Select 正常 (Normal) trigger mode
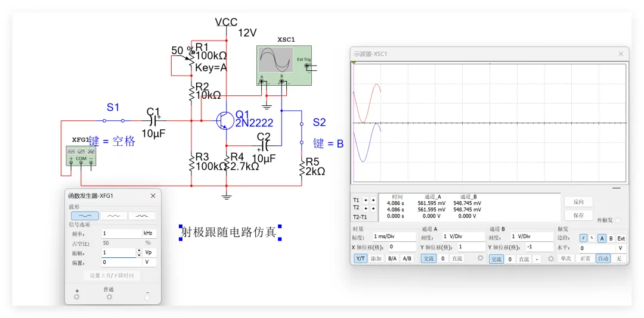 click(586, 259)
